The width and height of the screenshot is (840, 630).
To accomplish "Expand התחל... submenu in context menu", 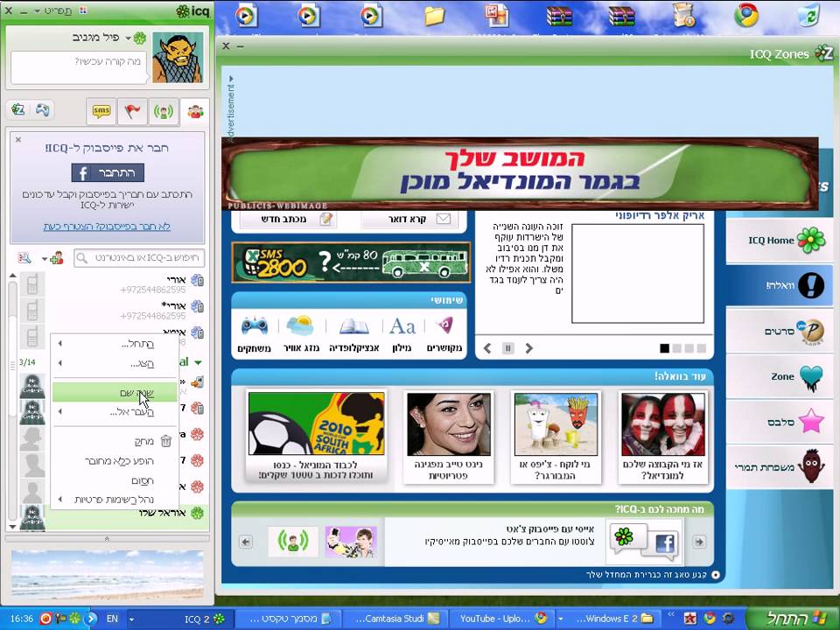I will click(x=115, y=343).
